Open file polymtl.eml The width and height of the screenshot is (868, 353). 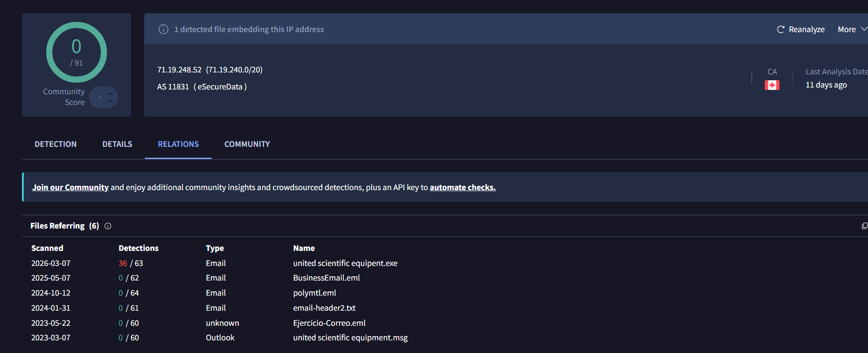point(315,293)
